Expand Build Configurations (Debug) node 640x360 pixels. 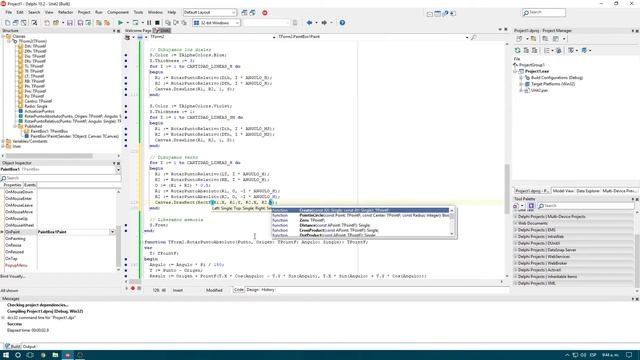point(521,78)
